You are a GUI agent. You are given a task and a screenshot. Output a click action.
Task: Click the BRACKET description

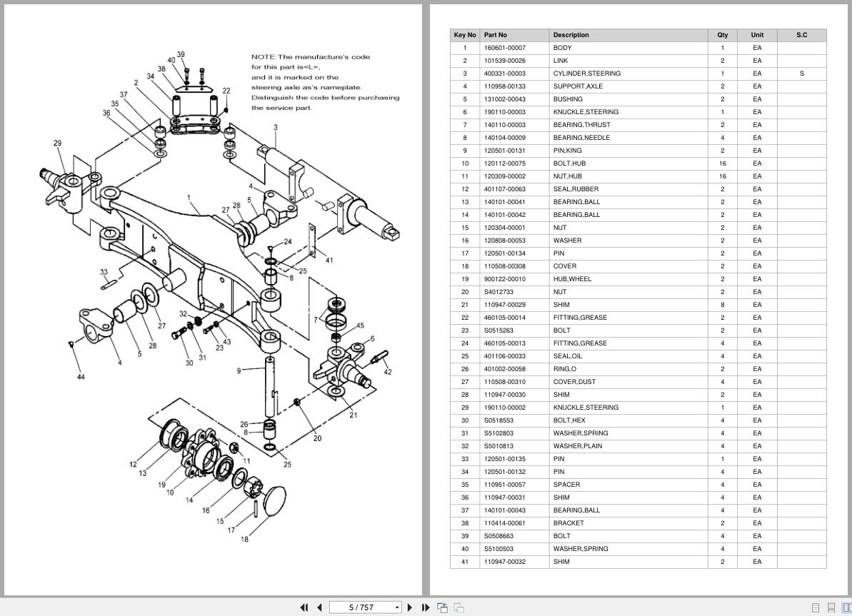pyautogui.click(x=568, y=523)
